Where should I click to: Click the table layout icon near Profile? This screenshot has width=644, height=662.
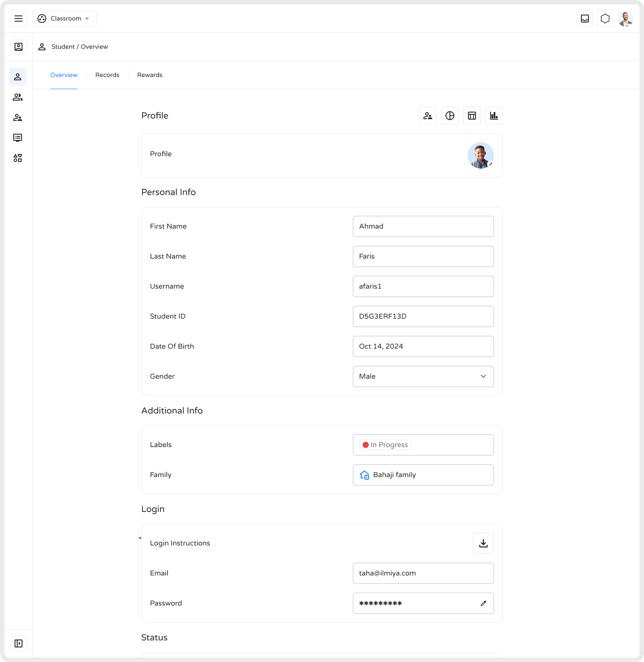(x=472, y=116)
